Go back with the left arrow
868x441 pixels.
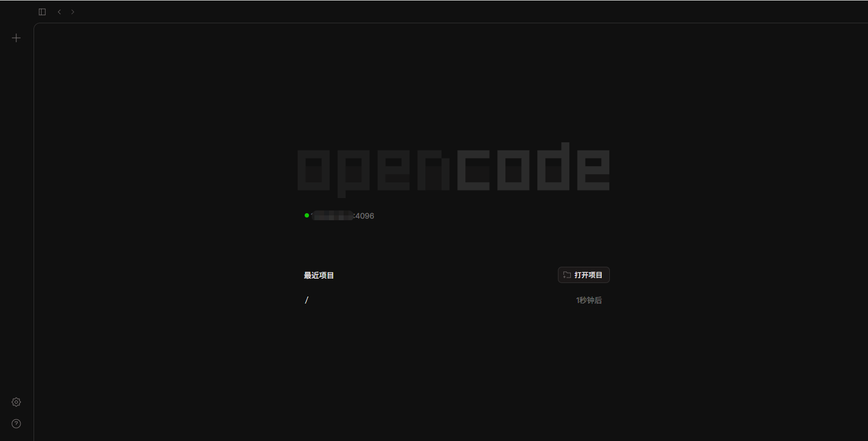(x=59, y=12)
